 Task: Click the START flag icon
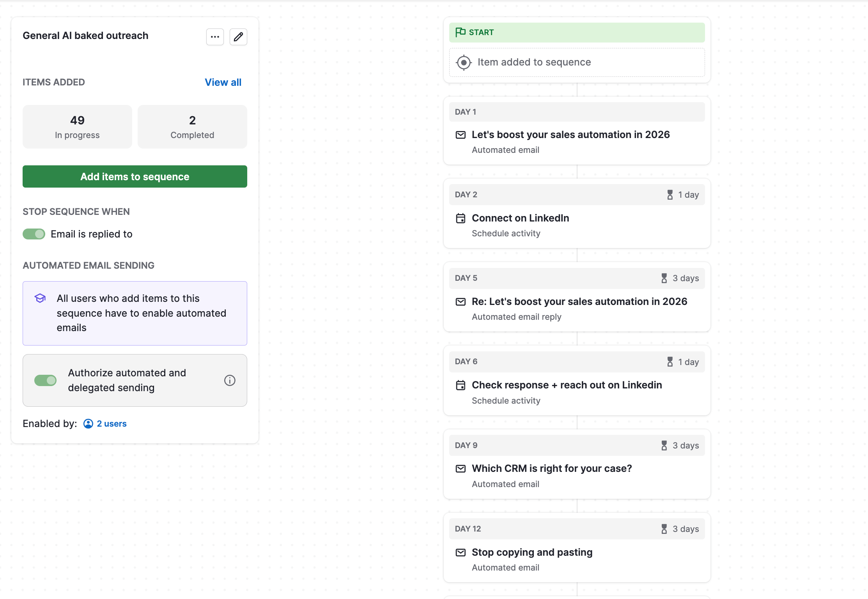point(461,32)
